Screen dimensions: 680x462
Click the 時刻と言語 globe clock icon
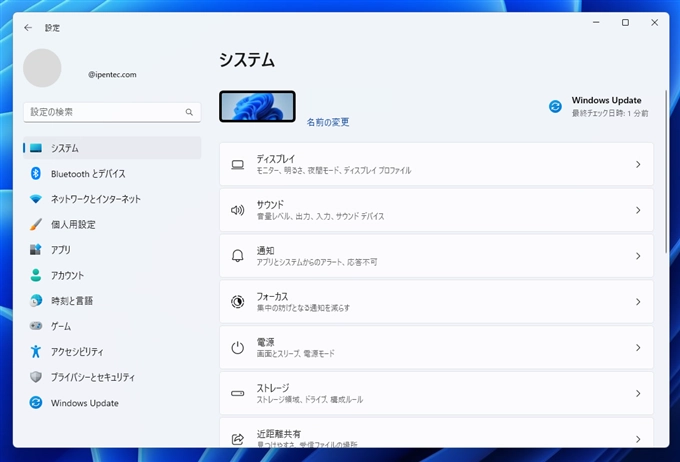pyautogui.click(x=36, y=301)
